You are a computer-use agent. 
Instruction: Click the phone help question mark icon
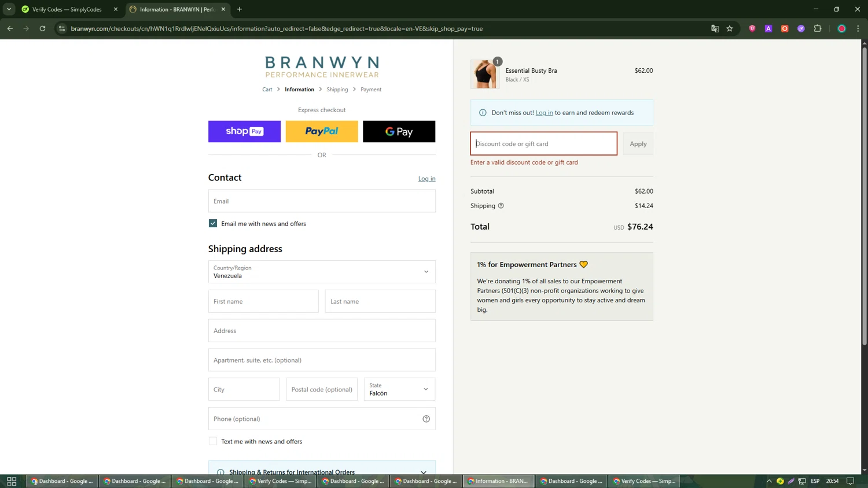pyautogui.click(x=426, y=419)
